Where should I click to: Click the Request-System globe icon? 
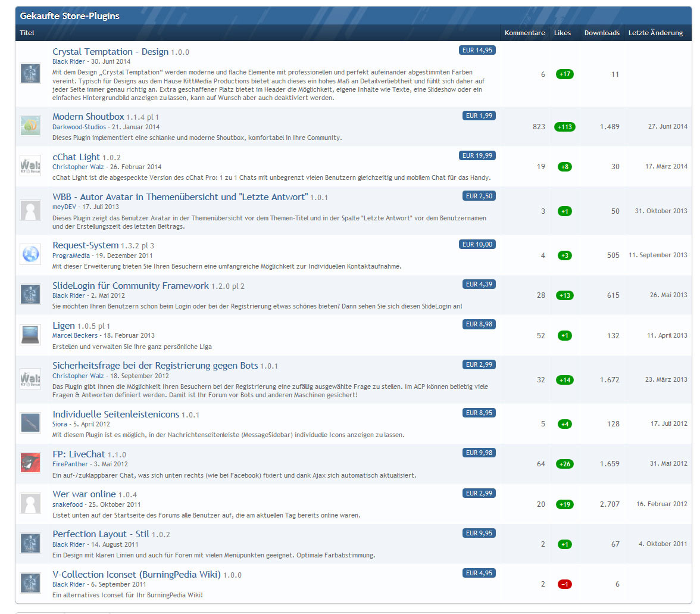coord(30,254)
